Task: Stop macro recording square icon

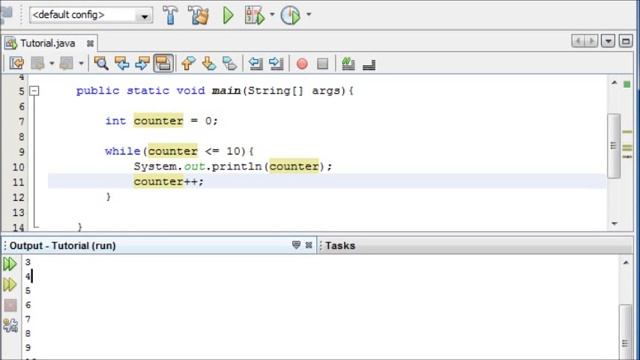Action: coord(322,64)
